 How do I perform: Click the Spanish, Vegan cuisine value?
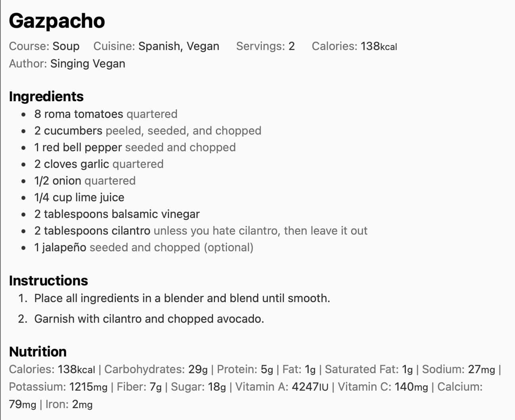click(x=179, y=46)
